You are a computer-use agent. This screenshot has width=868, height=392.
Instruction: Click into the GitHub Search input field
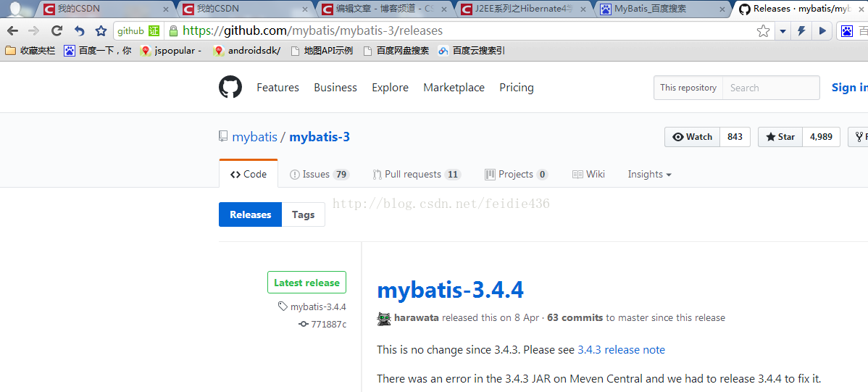(771, 88)
